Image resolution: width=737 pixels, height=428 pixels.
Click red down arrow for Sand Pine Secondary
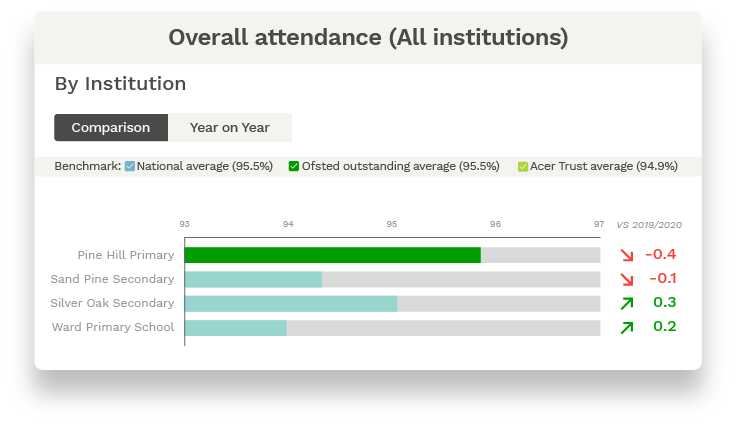click(627, 279)
